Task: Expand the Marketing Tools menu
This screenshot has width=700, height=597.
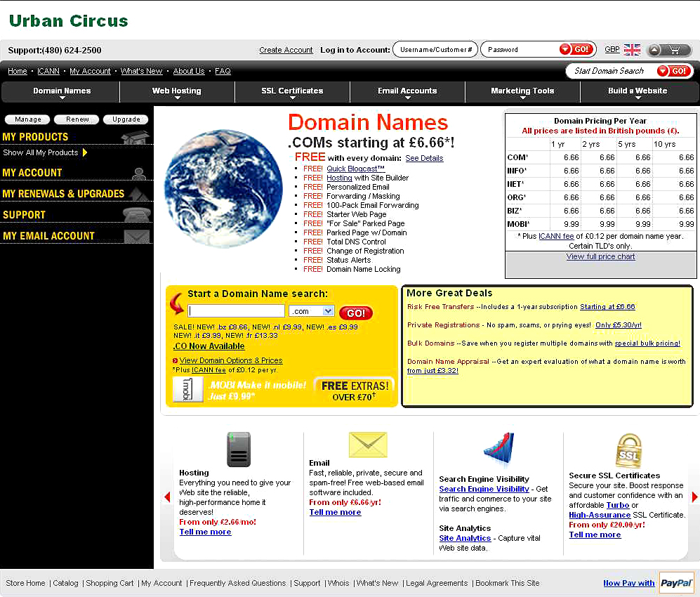Action: (522, 92)
